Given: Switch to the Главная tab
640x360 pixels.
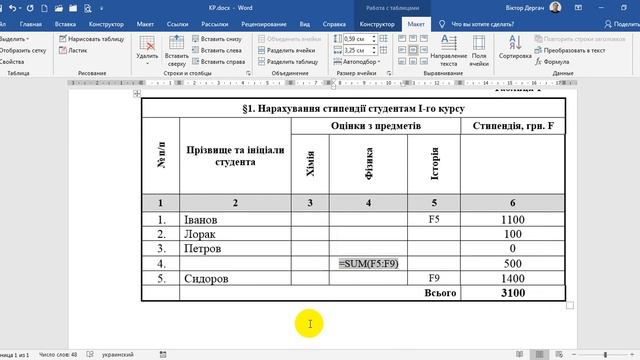Looking at the screenshot, I should click(31, 24).
